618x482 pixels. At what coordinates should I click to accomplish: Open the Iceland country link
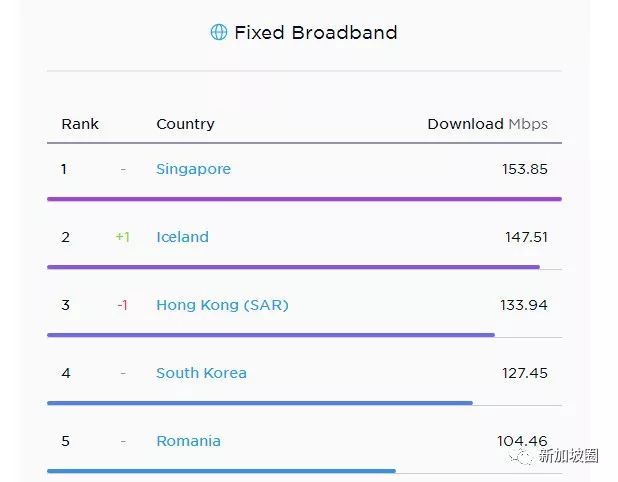pyautogui.click(x=182, y=237)
